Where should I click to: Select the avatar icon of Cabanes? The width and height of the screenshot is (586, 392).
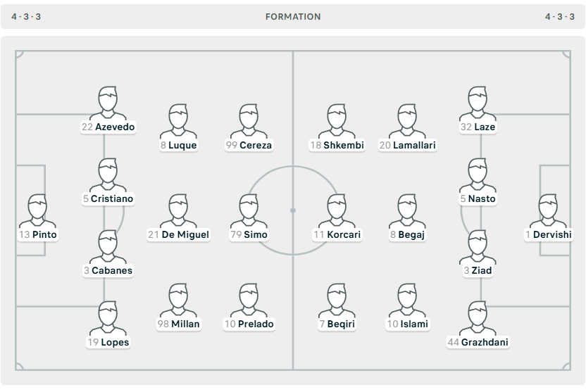coord(108,246)
